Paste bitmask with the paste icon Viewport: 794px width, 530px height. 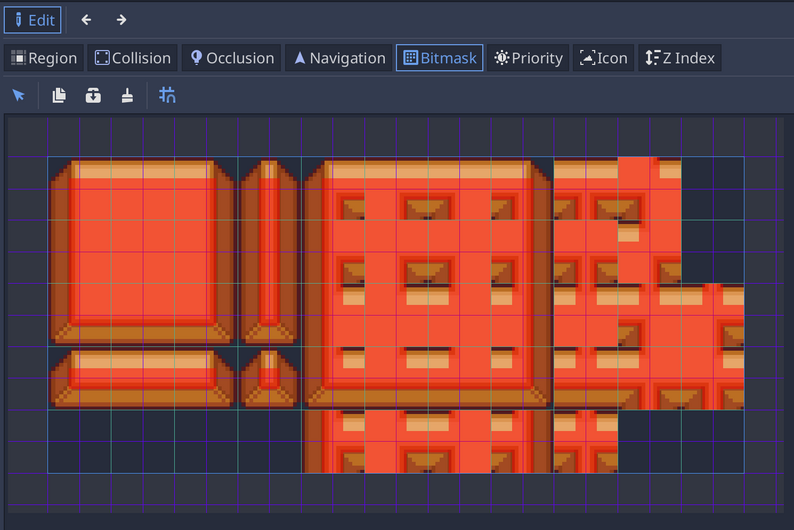93,95
